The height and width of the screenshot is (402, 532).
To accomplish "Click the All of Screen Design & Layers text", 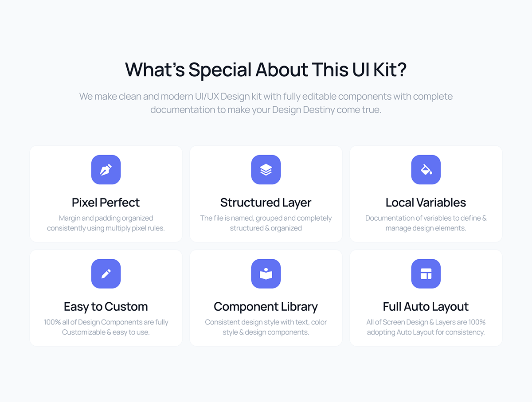I will coord(426,327).
